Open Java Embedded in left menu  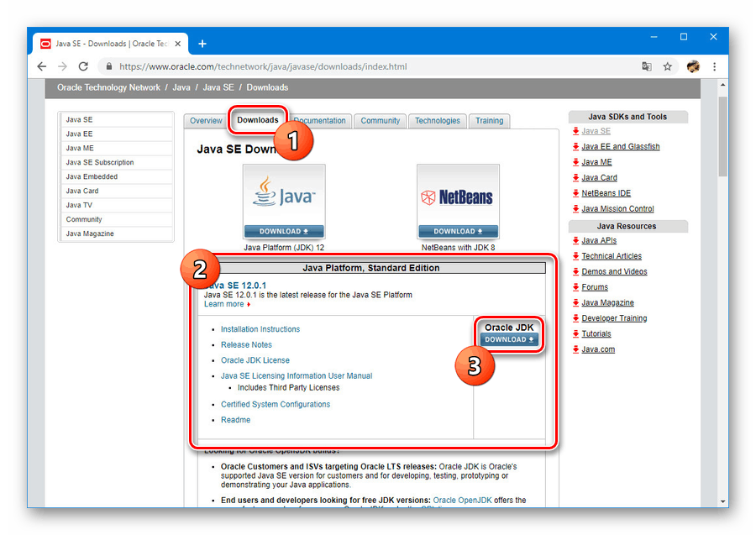116,176
